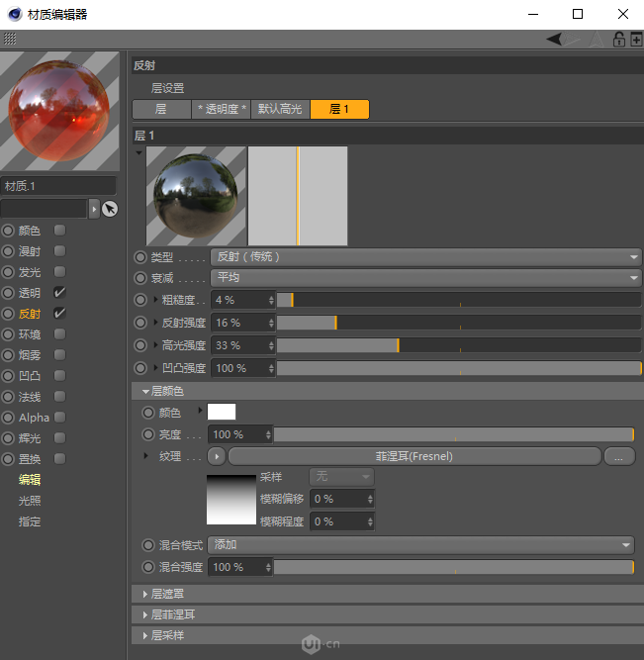Disable the 透明 channel checkbox
The width and height of the screenshot is (644, 660).
(60, 293)
